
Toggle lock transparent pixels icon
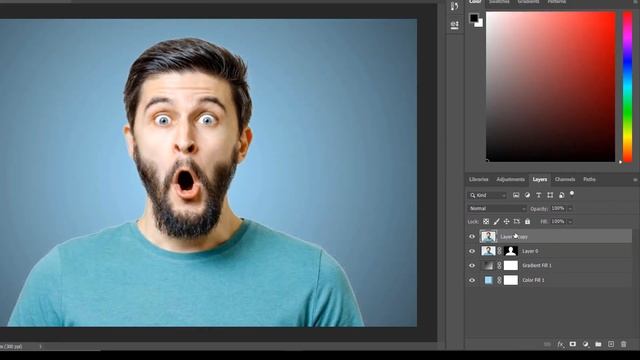pos(486,222)
